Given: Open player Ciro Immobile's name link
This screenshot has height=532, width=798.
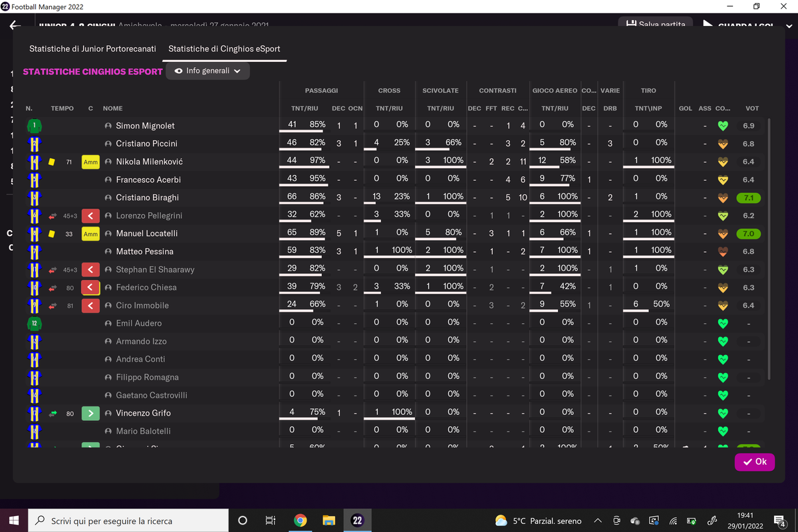Looking at the screenshot, I should tap(142, 305).
